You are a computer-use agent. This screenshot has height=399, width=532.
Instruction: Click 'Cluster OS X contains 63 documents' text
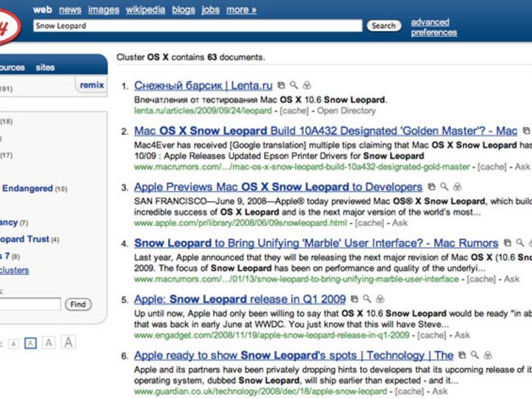(191, 57)
